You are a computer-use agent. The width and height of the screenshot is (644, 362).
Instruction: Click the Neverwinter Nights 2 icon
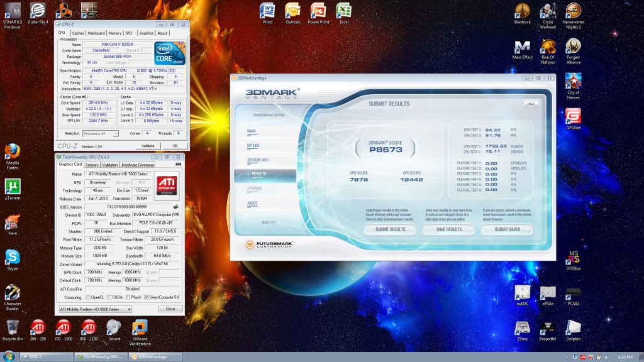574,16
